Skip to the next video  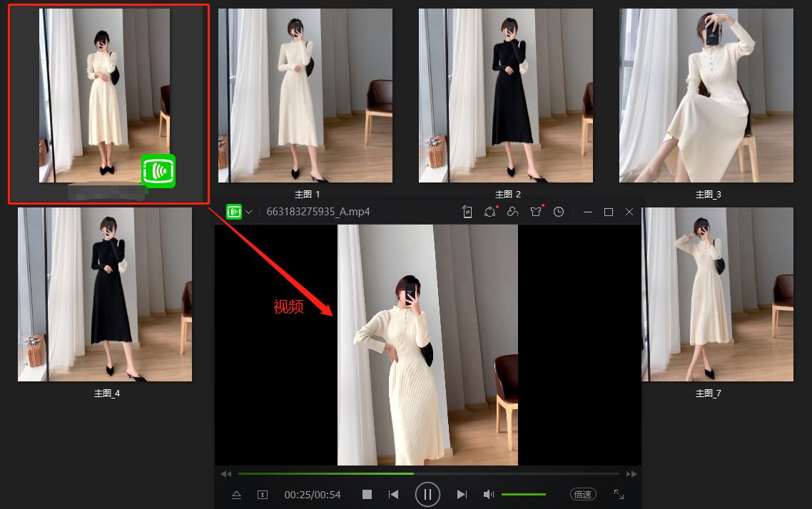(462, 494)
